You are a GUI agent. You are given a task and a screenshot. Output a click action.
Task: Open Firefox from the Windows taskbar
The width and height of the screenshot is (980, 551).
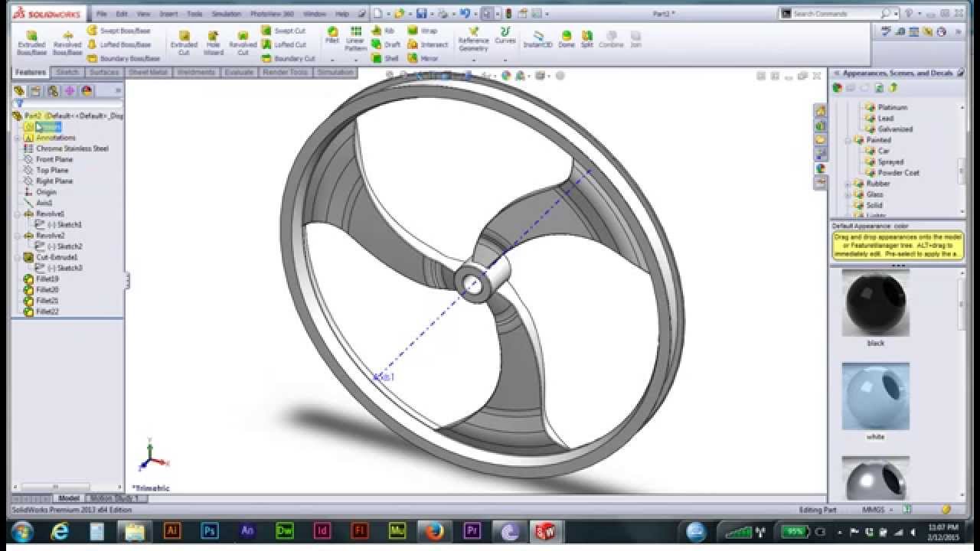tap(434, 530)
